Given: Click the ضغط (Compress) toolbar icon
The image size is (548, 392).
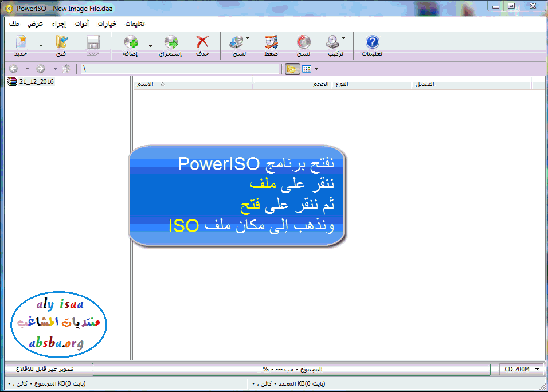Looking at the screenshot, I should coord(271,44).
